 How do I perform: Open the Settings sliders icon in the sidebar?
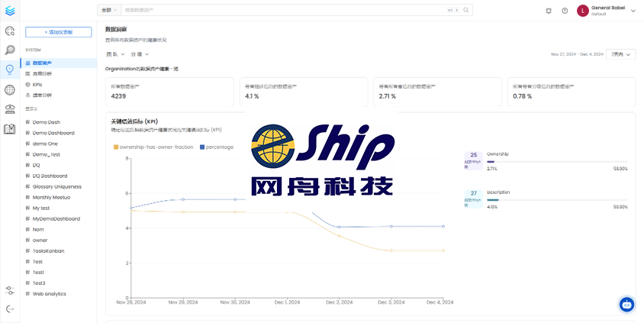[10, 290]
